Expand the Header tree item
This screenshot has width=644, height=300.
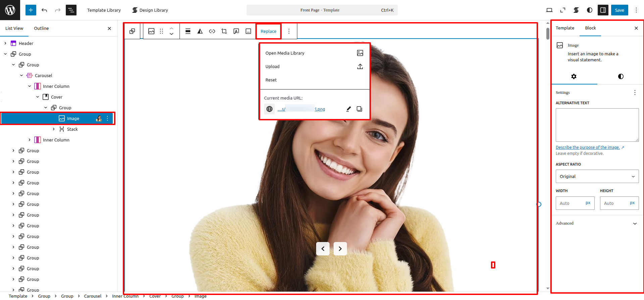tap(5, 43)
